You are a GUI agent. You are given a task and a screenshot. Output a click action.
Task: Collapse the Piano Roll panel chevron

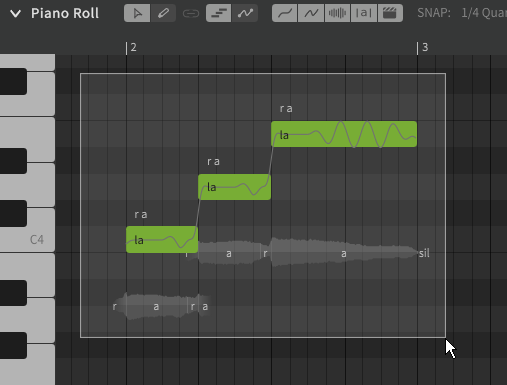(x=15, y=14)
